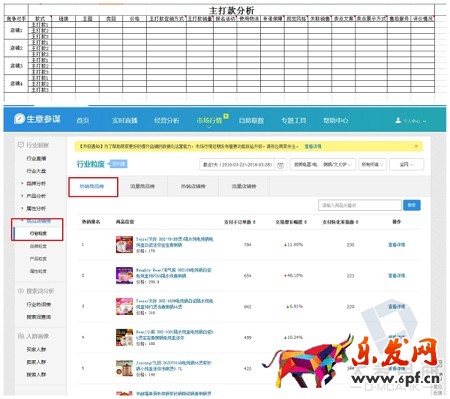Expand 品牌分析 in the sidebar
The image size is (450, 399).
click(x=36, y=183)
